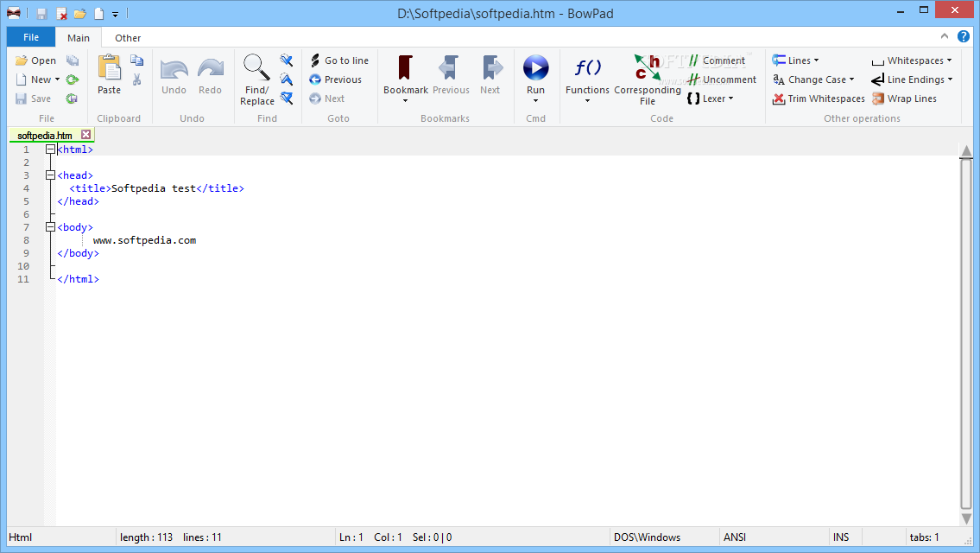Click the www.softpedia.com text in the editor
980x553 pixels.
(x=144, y=240)
